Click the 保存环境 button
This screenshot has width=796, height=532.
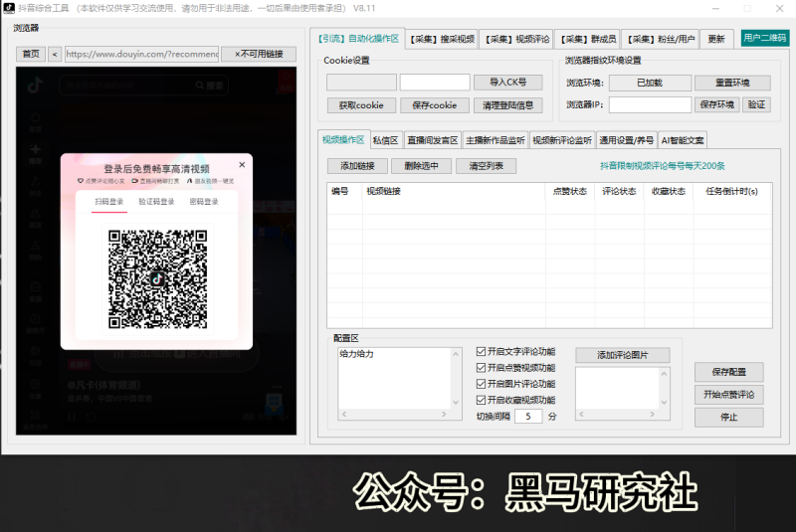point(716,104)
